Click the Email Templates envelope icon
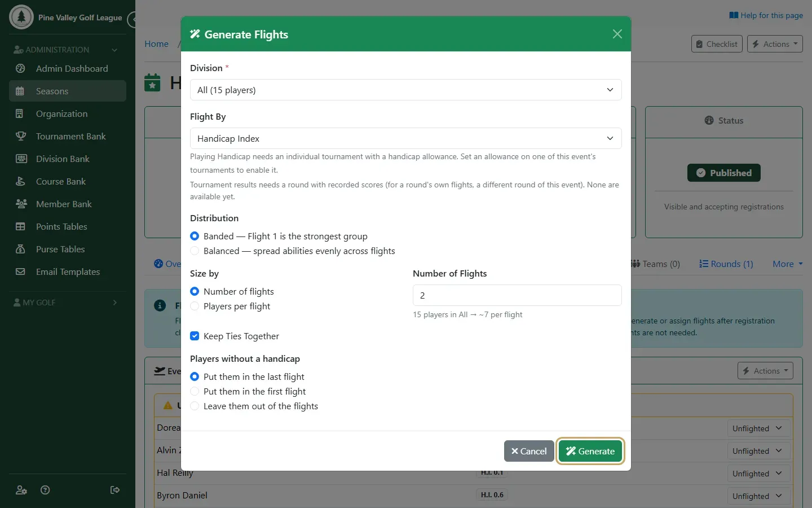Viewport: 812px width, 508px height. coord(20,271)
